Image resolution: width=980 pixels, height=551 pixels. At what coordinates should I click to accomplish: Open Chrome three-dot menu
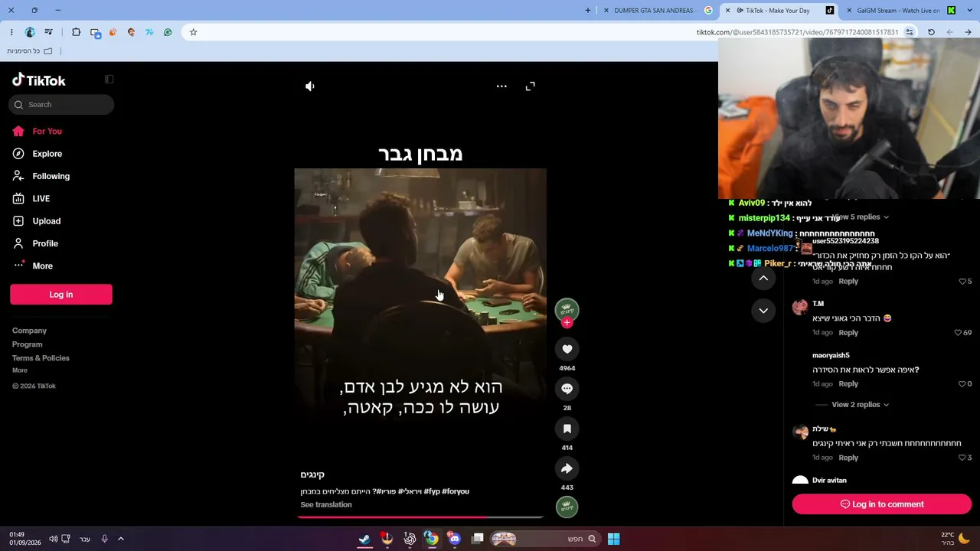[x=11, y=32]
